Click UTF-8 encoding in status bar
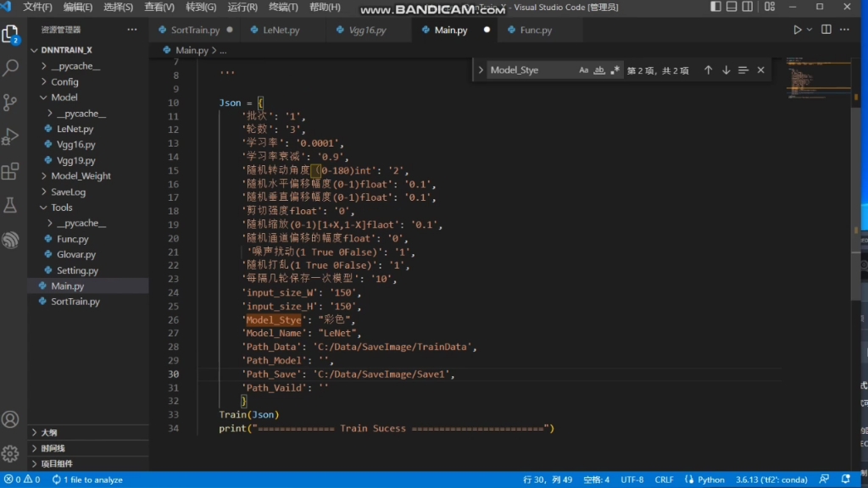The height and width of the screenshot is (488, 868). pyautogui.click(x=632, y=480)
